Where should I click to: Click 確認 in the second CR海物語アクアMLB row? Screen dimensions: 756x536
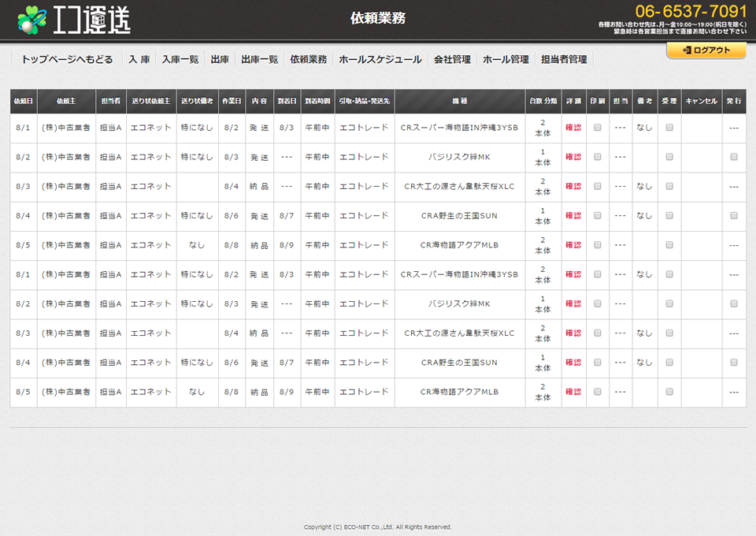pyautogui.click(x=573, y=392)
